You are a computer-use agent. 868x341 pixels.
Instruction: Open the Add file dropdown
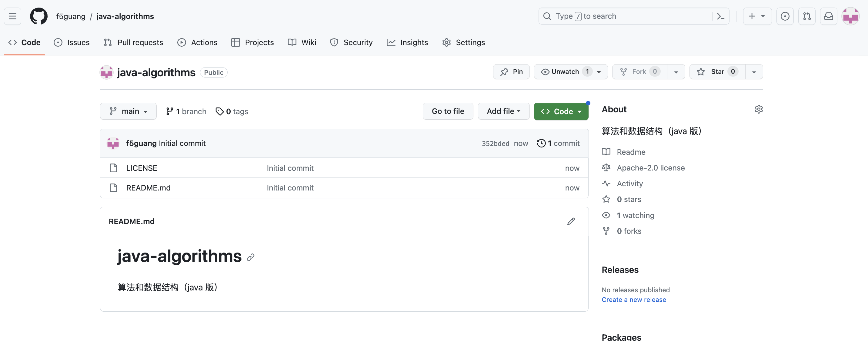tap(503, 111)
